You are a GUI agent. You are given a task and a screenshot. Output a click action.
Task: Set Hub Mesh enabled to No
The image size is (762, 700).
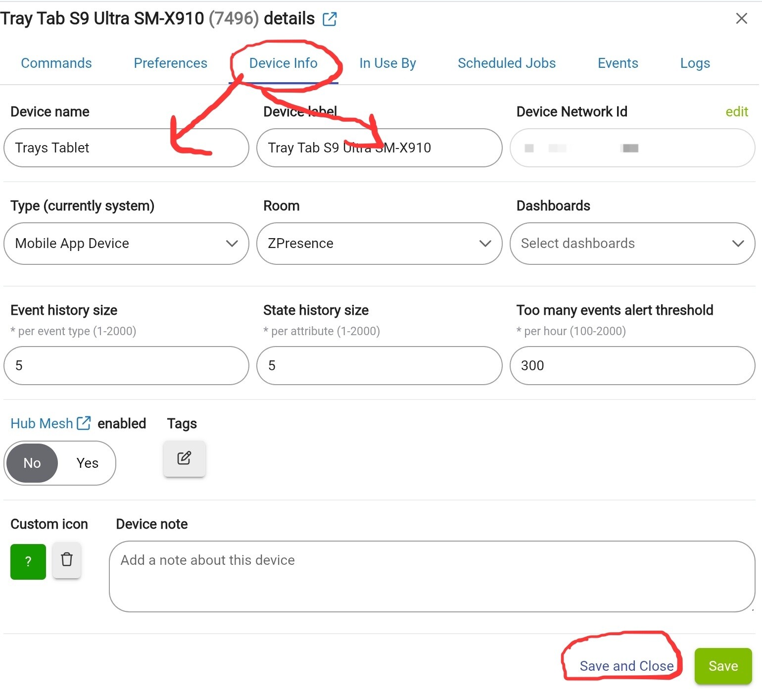pos(32,463)
